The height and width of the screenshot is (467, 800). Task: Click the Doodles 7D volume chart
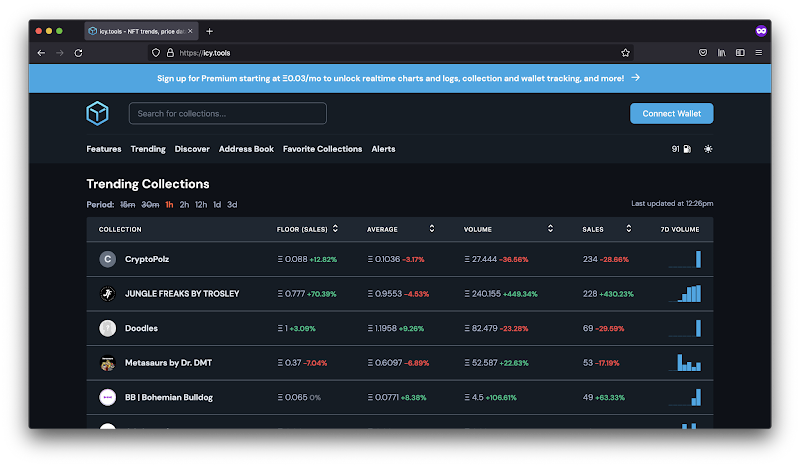point(685,328)
